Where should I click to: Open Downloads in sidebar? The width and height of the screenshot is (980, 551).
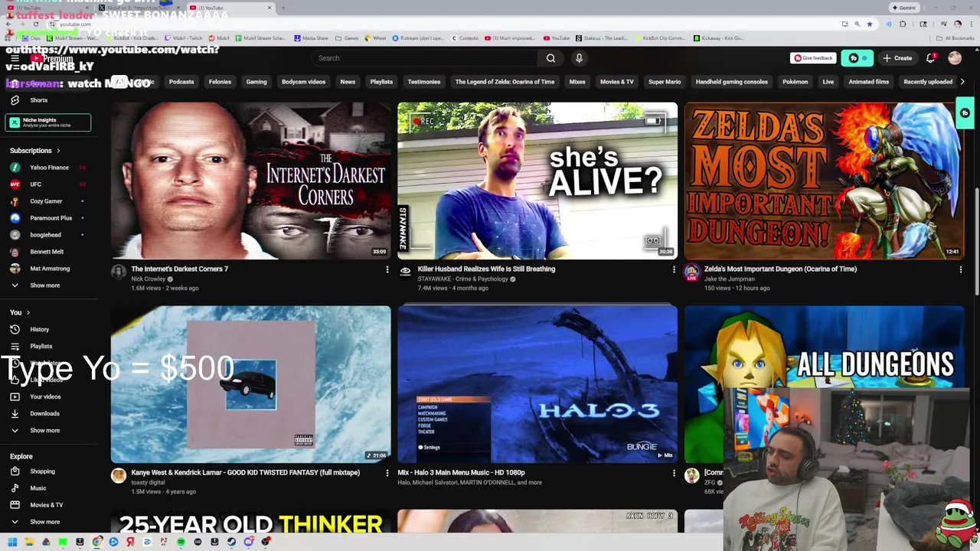click(x=44, y=413)
